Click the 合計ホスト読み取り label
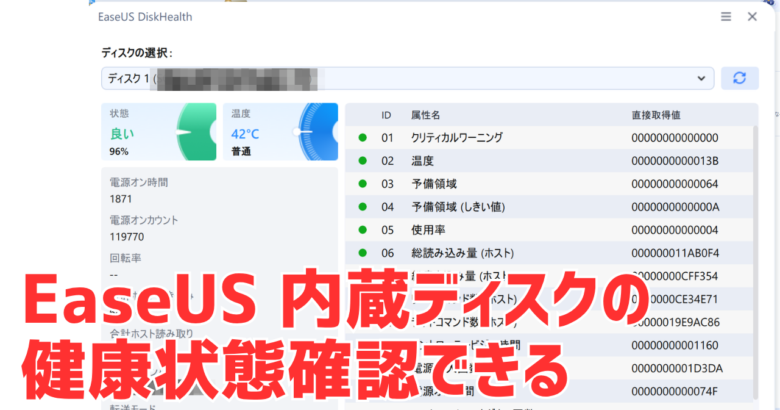 click(151, 334)
